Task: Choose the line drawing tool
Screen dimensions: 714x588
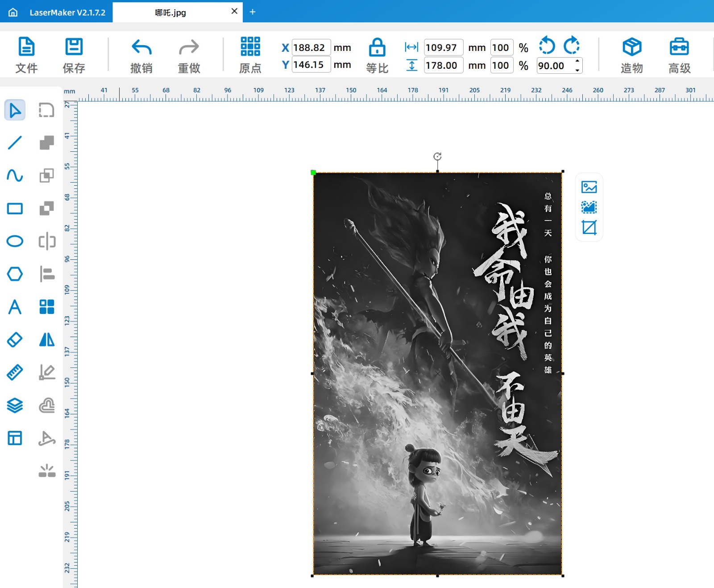Action: click(15, 143)
